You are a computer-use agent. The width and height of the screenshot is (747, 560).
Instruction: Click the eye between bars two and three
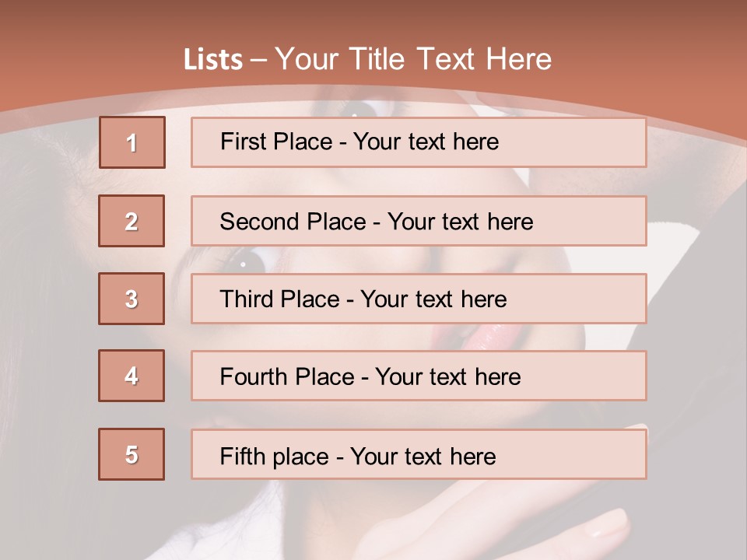pyautogui.click(x=251, y=260)
